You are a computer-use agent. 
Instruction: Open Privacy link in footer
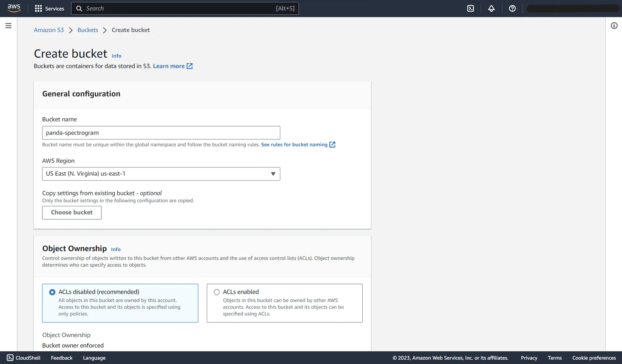coord(529,358)
